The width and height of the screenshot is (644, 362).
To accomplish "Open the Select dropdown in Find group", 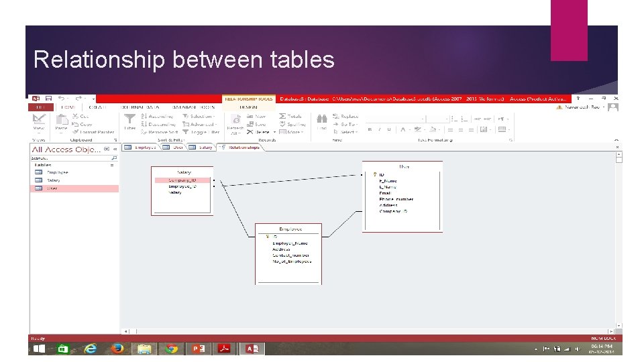I will (345, 132).
